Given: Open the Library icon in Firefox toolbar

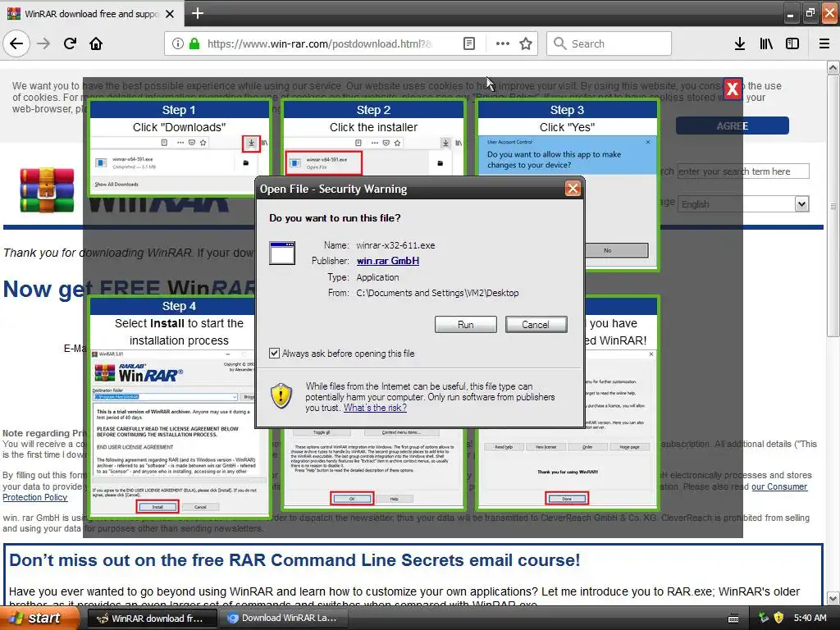Looking at the screenshot, I should pyautogui.click(x=766, y=43).
